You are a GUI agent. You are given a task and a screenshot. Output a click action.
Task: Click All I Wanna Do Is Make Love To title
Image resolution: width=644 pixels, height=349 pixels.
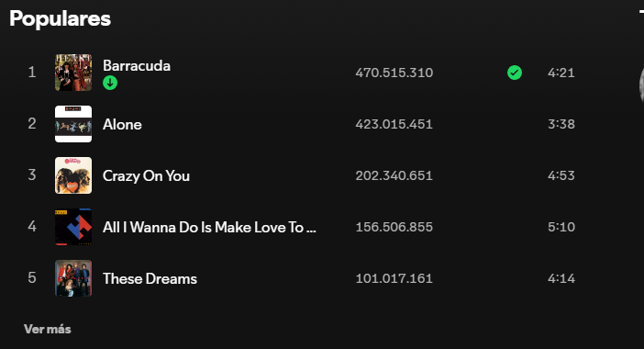coord(209,227)
